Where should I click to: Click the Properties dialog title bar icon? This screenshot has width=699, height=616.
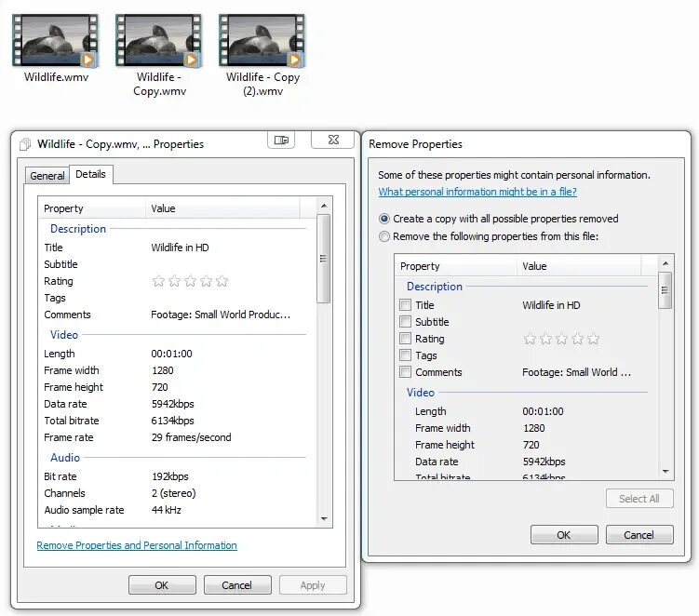(x=25, y=144)
